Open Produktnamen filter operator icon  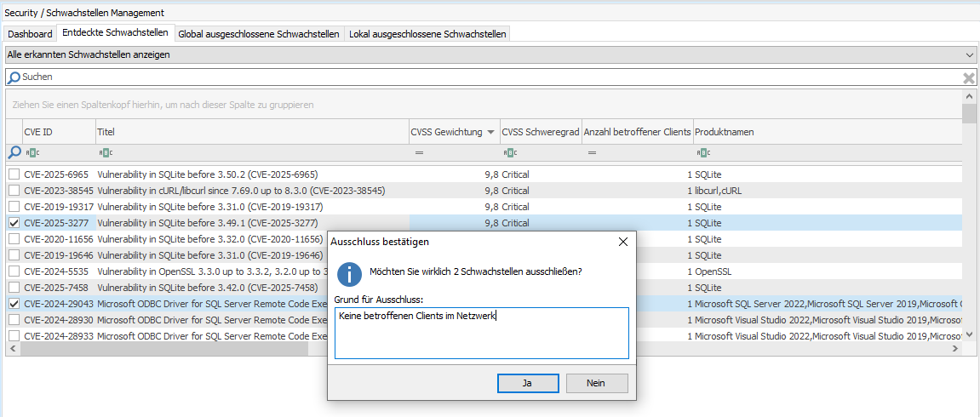702,153
